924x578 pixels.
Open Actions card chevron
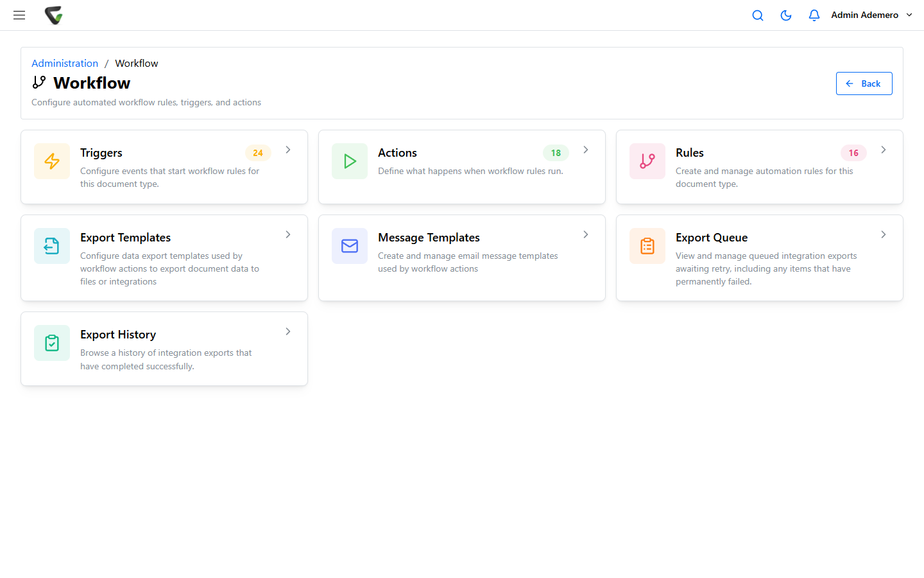tap(586, 150)
